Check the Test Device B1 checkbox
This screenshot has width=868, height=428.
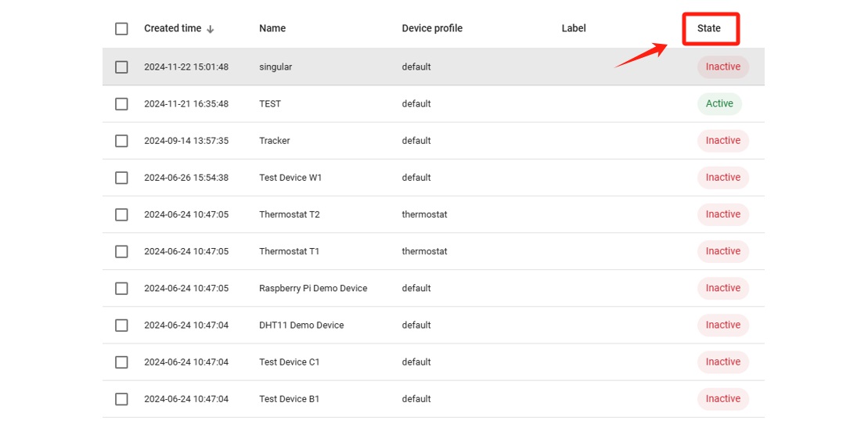[x=121, y=399]
